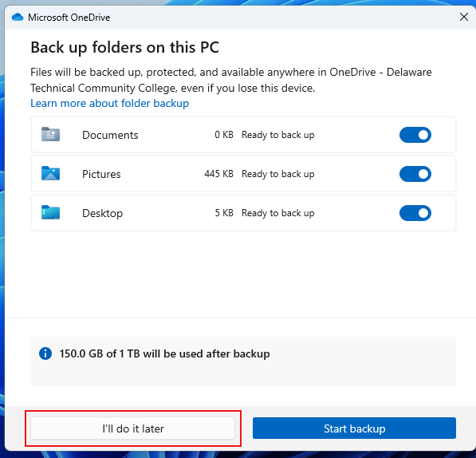Click the blue info icon beside storage message
476x458 pixels.
point(45,353)
